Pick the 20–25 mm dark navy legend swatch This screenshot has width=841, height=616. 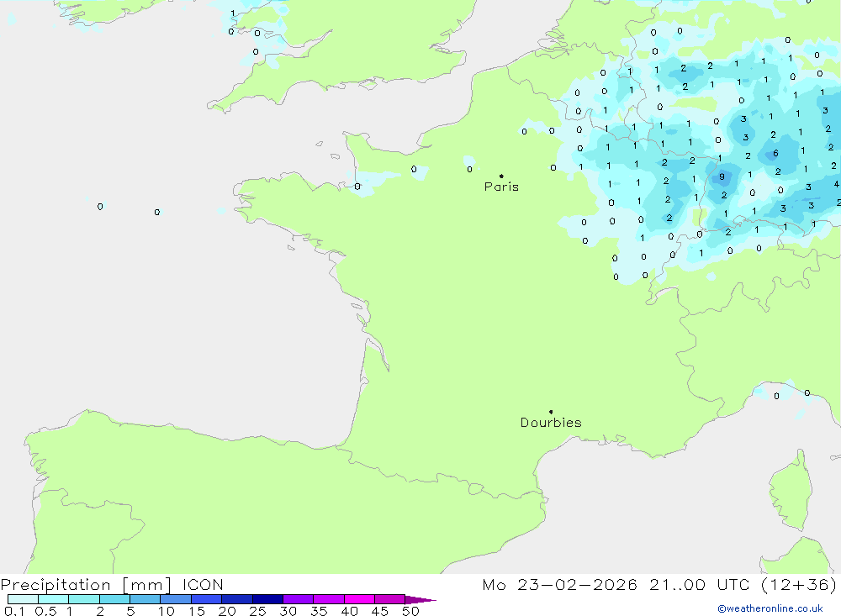click(236, 599)
